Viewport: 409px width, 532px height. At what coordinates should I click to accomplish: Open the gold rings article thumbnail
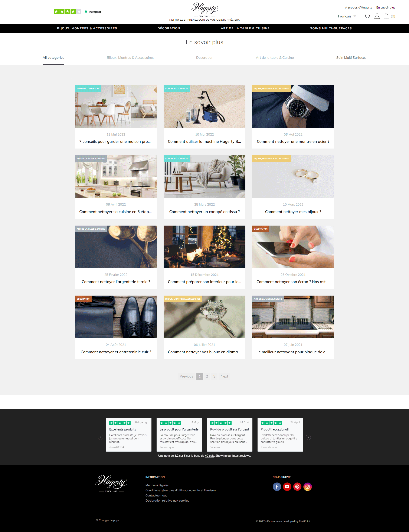[293, 177]
